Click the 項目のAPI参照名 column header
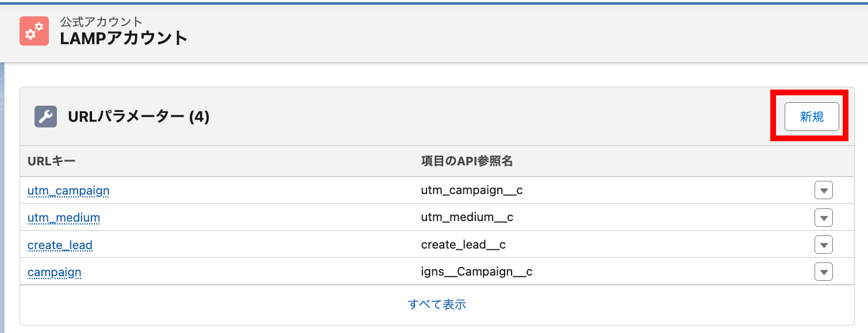The height and width of the screenshot is (333, 868). click(467, 161)
